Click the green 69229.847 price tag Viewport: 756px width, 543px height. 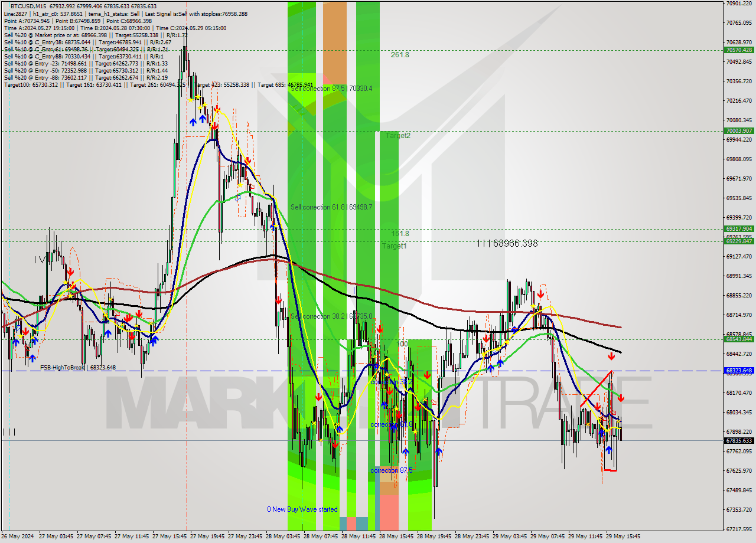(x=738, y=241)
